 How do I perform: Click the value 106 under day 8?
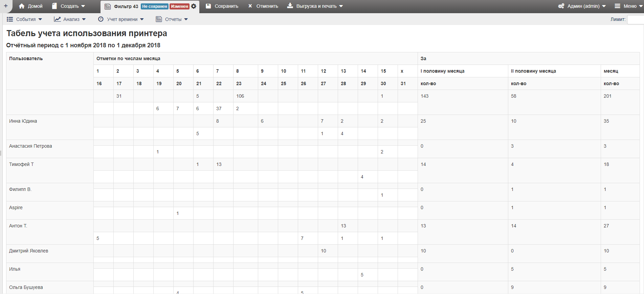click(240, 96)
